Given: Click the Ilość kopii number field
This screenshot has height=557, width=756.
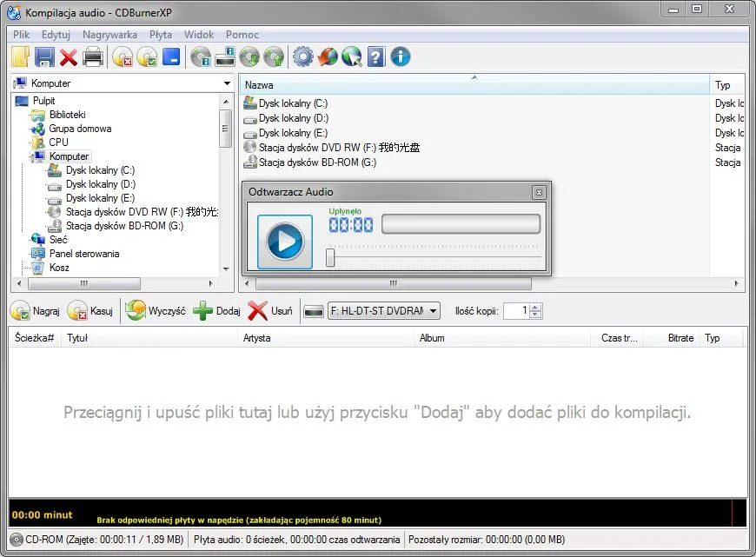Looking at the screenshot, I should 517,311.
